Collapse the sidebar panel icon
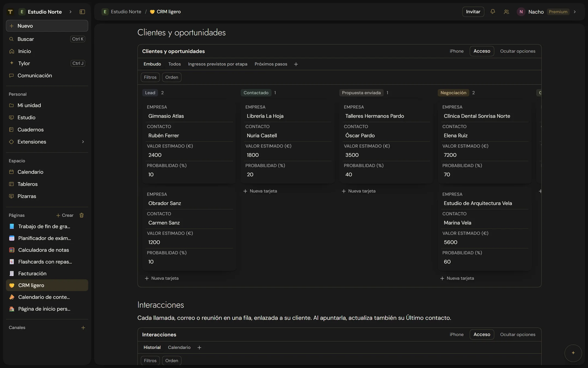 pos(82,12)
